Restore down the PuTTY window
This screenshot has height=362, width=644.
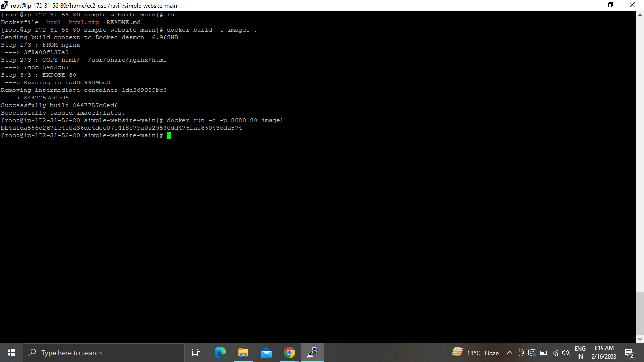pyautogui.click(x=611, y=5)
